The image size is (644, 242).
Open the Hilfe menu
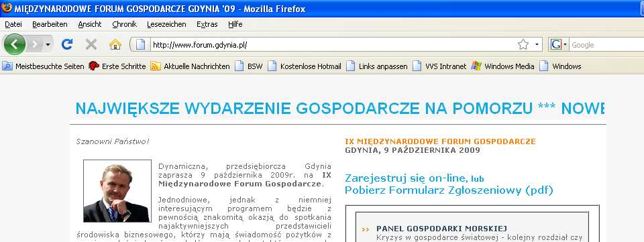click(235, 24)
